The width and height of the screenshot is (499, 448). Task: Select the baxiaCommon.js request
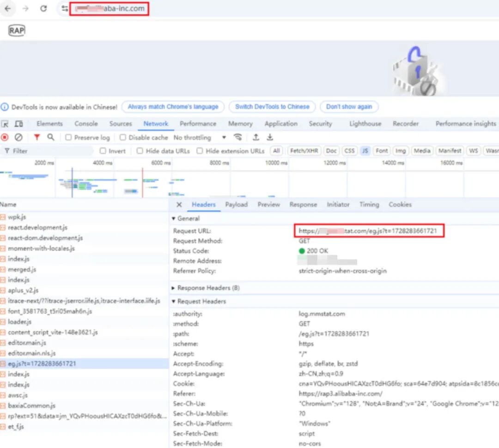click(84, 406)
